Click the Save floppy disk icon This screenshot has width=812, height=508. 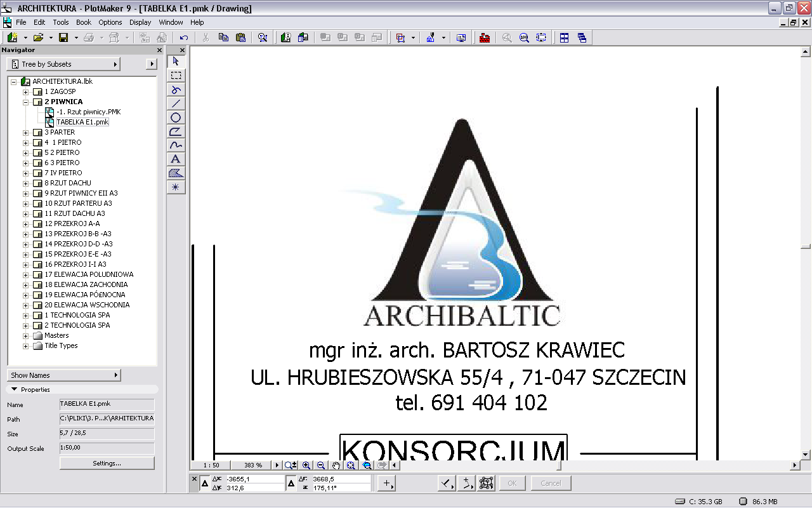coord(63,37)
